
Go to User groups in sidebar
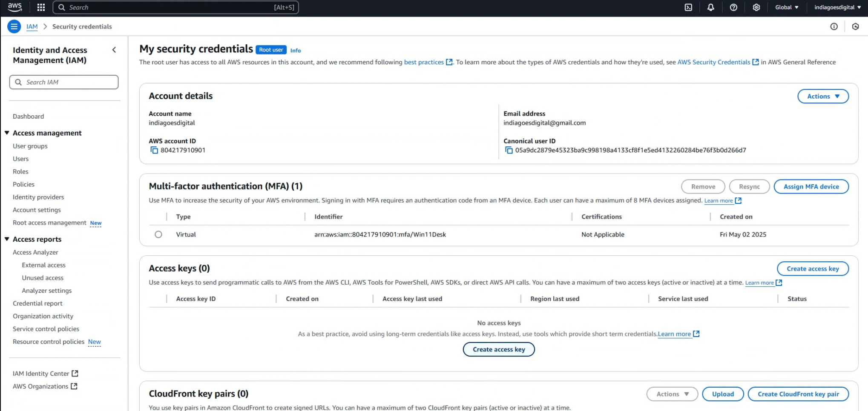[x=30, y=146]
